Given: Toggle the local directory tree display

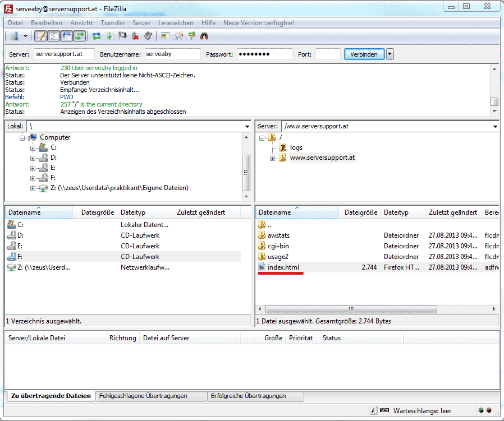Looking at the screenshot, I should (x=54, y=36).
